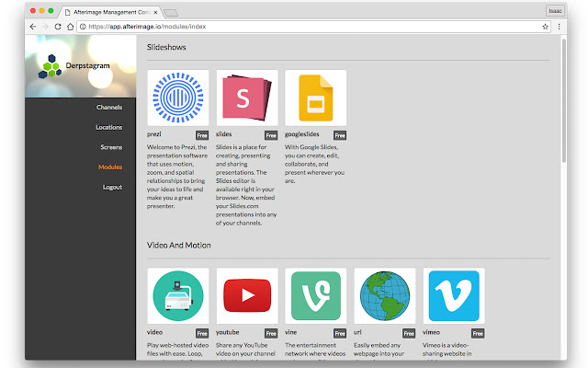
Task: Open the Chrome three-dot menu
Action: pos(560,27)
